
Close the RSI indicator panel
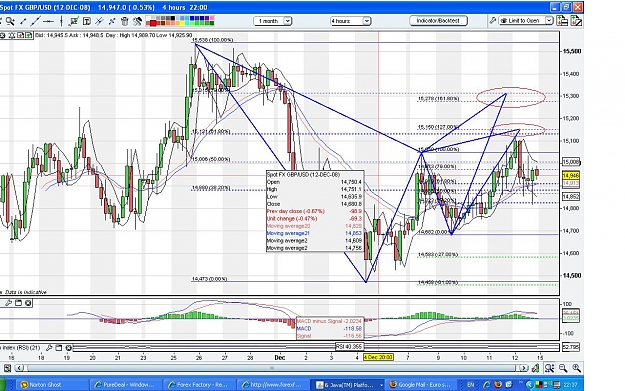click(x=69, y=348)
